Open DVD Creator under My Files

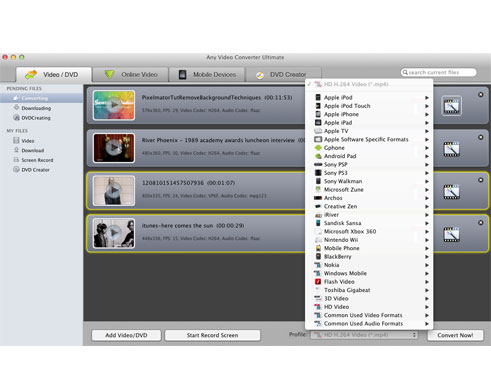41,170
